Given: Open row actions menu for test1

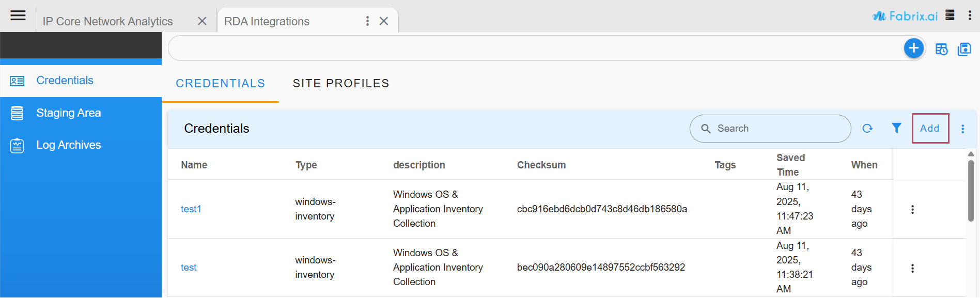Looking at the screenshot, I should [912, 209].
